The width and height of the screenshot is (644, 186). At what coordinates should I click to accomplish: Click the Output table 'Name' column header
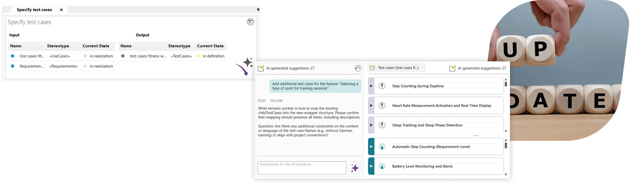click(x=142, y=46)
